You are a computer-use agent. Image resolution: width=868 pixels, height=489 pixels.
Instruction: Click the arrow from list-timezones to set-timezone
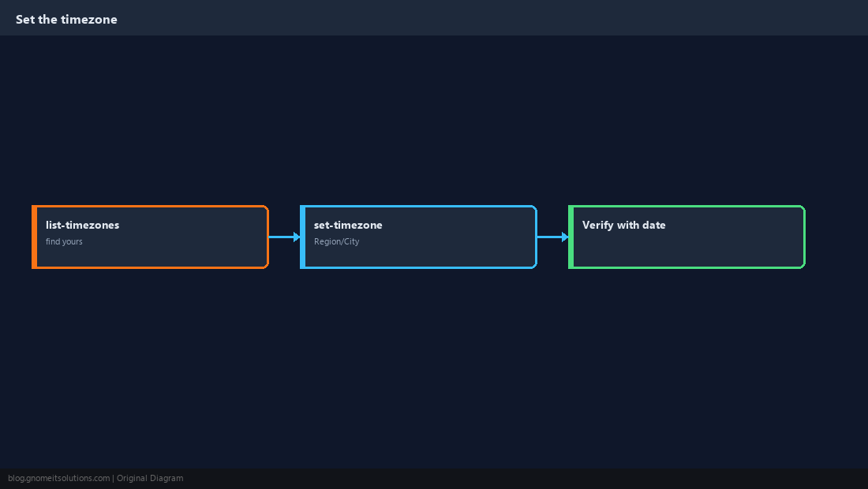[285, 237]
